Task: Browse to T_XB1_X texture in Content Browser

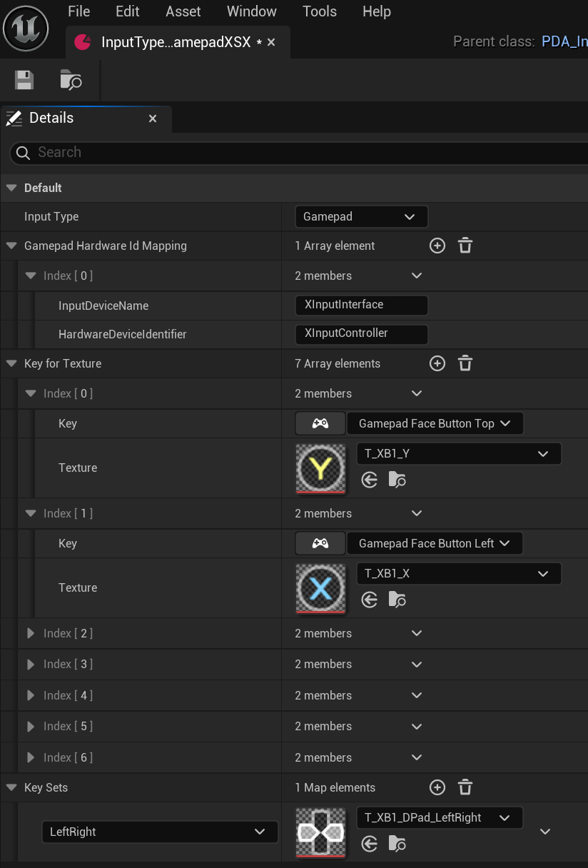Action: (x=397, y=600)
